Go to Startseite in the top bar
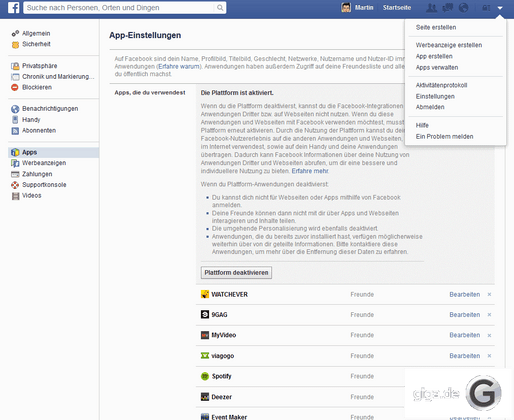 tap(397, 7)
